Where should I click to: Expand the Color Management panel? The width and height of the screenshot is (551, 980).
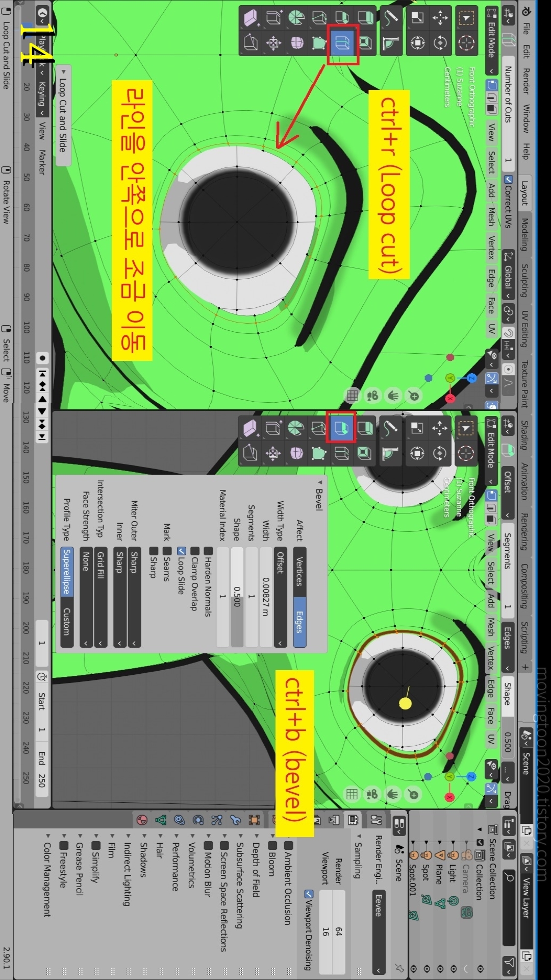click(x=47, y=875)
